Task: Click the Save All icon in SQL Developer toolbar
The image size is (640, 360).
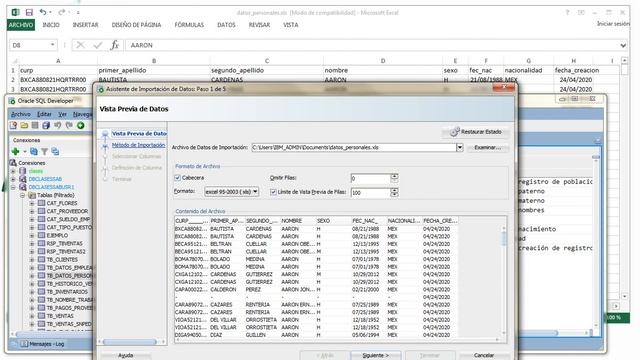Action: 46,125
